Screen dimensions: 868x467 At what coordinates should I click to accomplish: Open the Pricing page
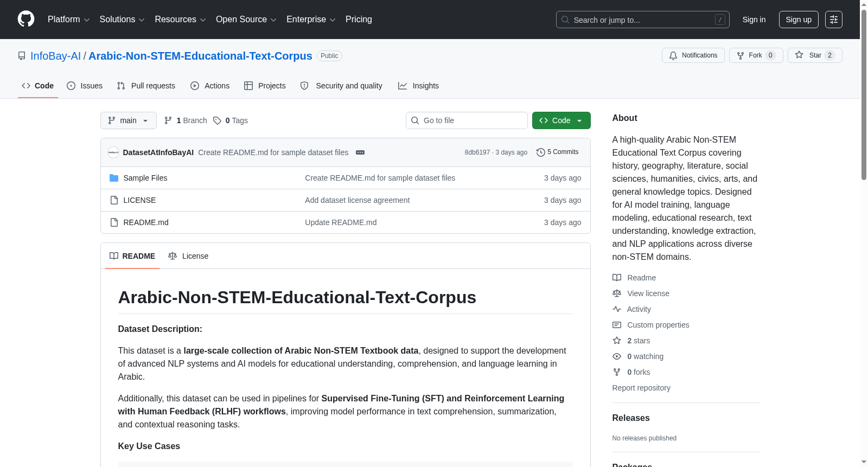[x=359, y=20]
